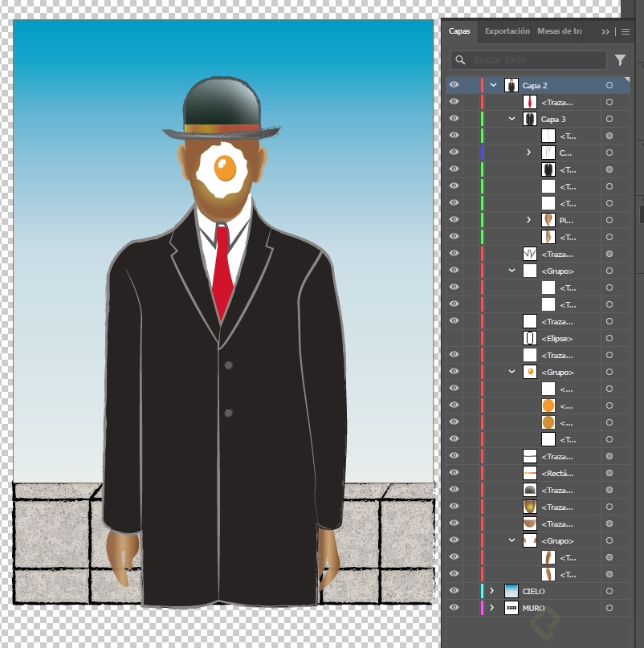Click the magnifier icon in search box
Viewport: 644px width, 648px height.
(460, 60)
